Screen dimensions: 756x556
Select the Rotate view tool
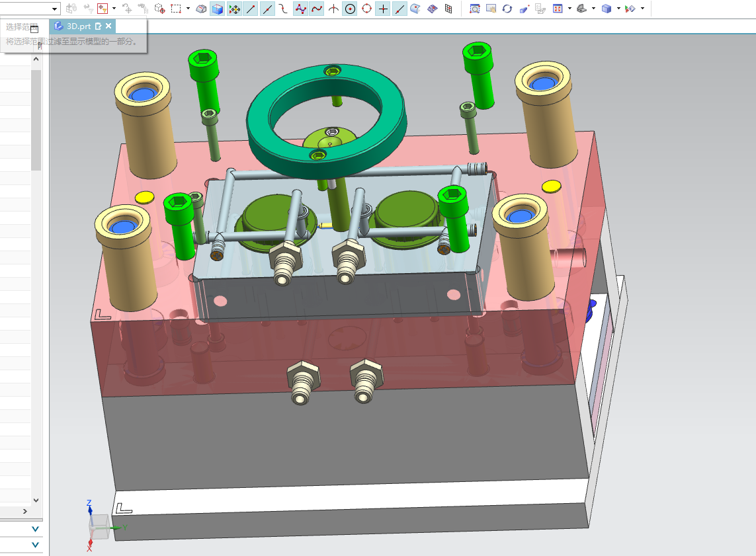click(x=507, y=9)
